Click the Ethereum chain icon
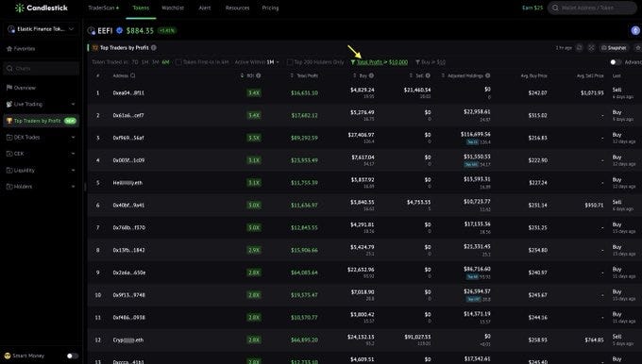The height and width of the screenshot is (364, 642). [x=635, y=30]
